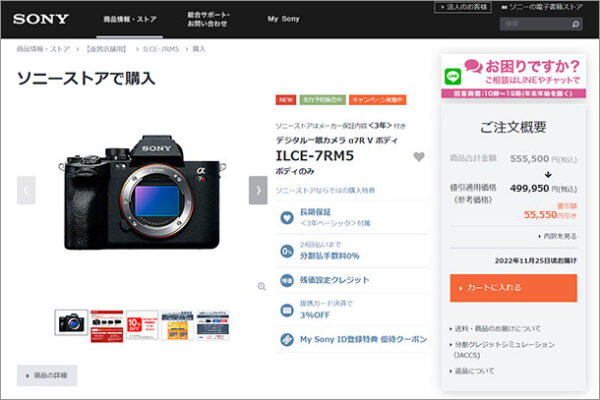Click the ご注文概要 heading
600x400 pixels.
point(513,127)
